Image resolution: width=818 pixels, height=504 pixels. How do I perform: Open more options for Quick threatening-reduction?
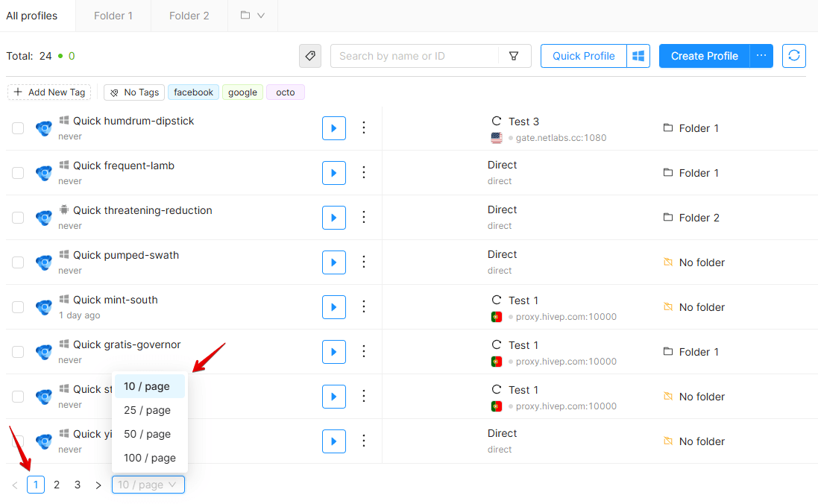(364, 217)
